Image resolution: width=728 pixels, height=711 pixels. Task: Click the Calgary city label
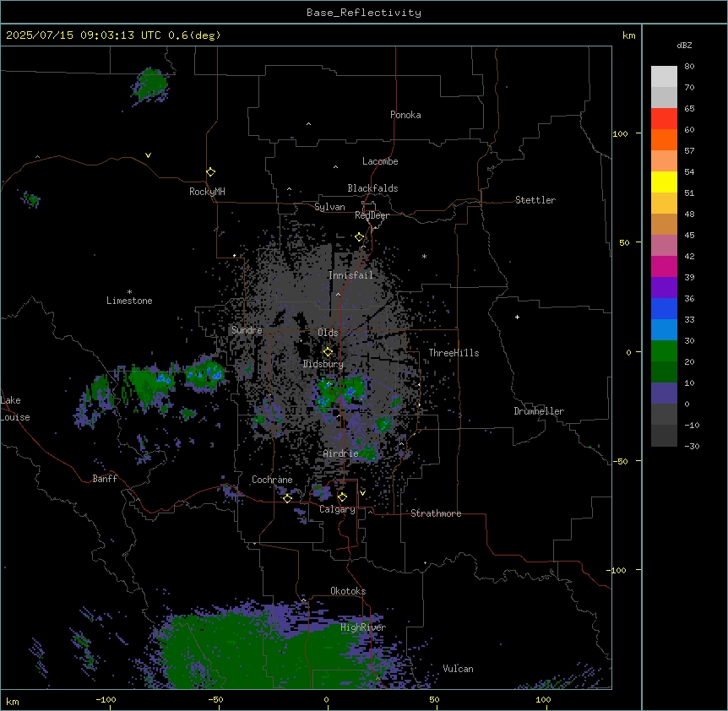click(x=337, y=509)
